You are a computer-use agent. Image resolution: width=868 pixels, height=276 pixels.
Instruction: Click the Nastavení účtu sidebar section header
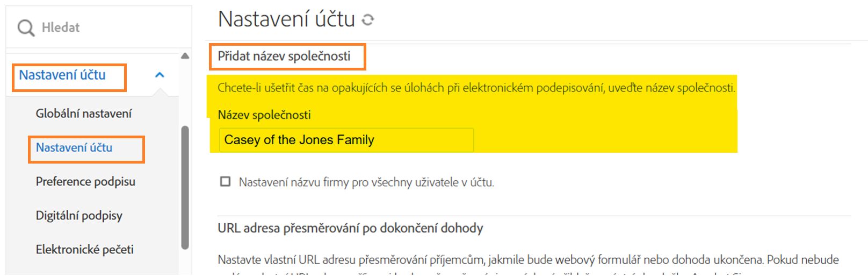pyautogui.click(x=62, y=75)
